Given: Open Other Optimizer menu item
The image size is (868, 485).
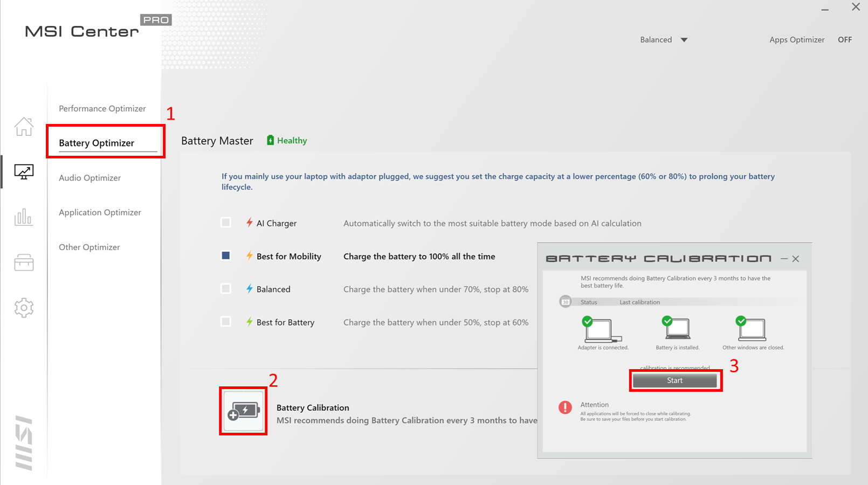Looking at the screenshot, I should point(89,247).
